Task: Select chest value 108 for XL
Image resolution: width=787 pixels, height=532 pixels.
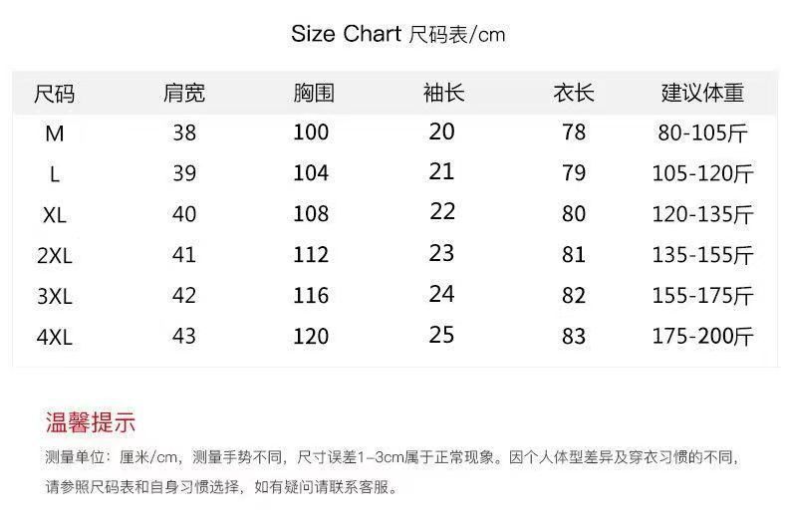Action: click(311, 214)
